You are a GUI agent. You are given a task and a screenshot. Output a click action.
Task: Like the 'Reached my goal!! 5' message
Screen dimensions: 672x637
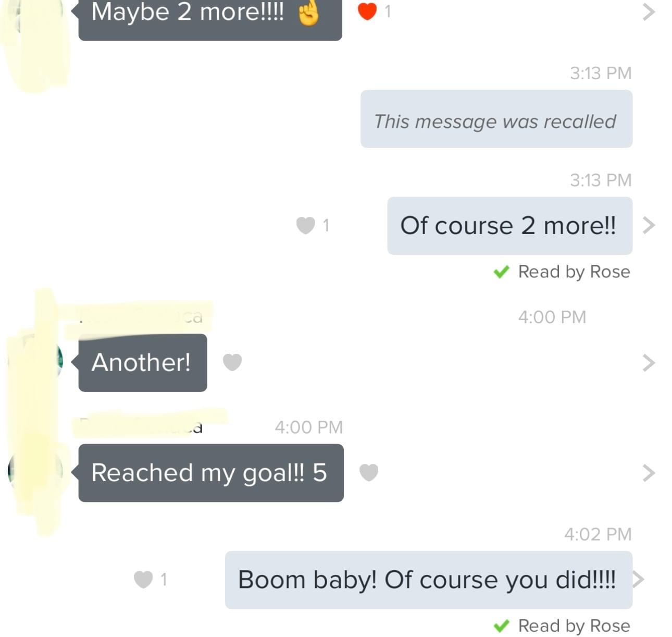point(369,472)
